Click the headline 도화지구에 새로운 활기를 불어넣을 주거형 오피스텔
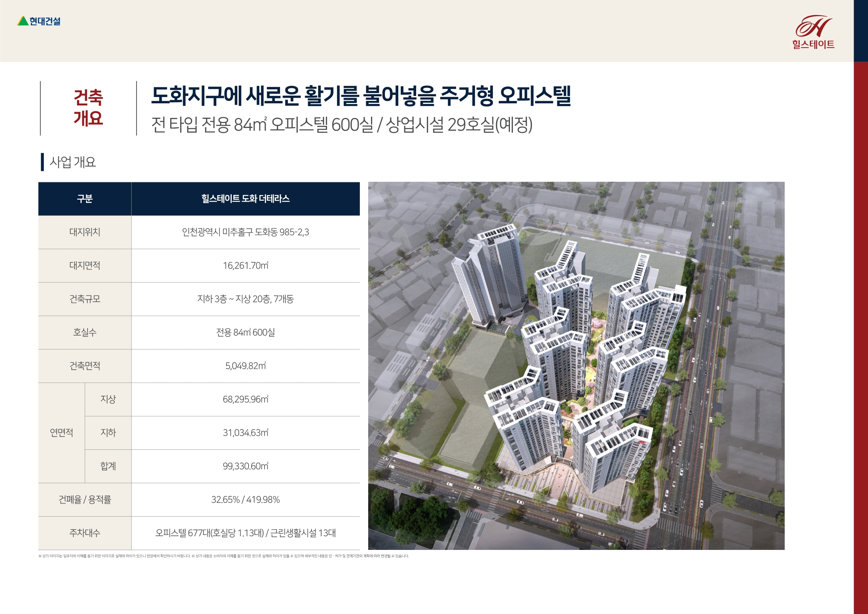 [360, 95]
